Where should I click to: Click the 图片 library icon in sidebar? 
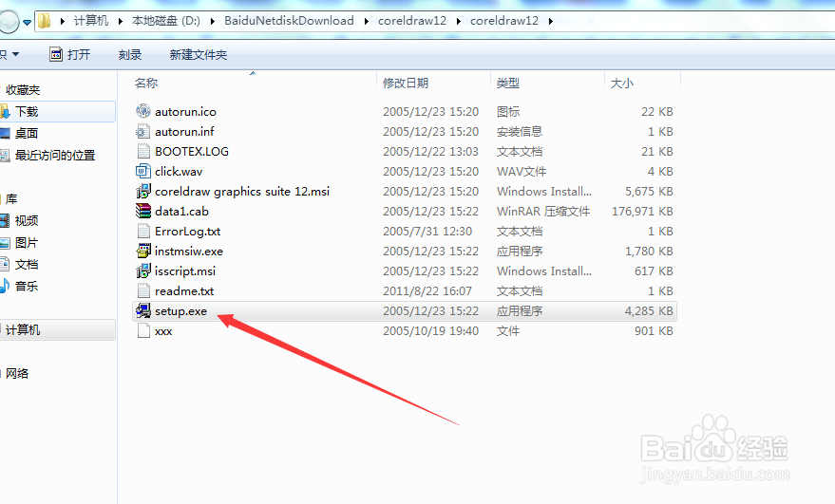[5, 243]
